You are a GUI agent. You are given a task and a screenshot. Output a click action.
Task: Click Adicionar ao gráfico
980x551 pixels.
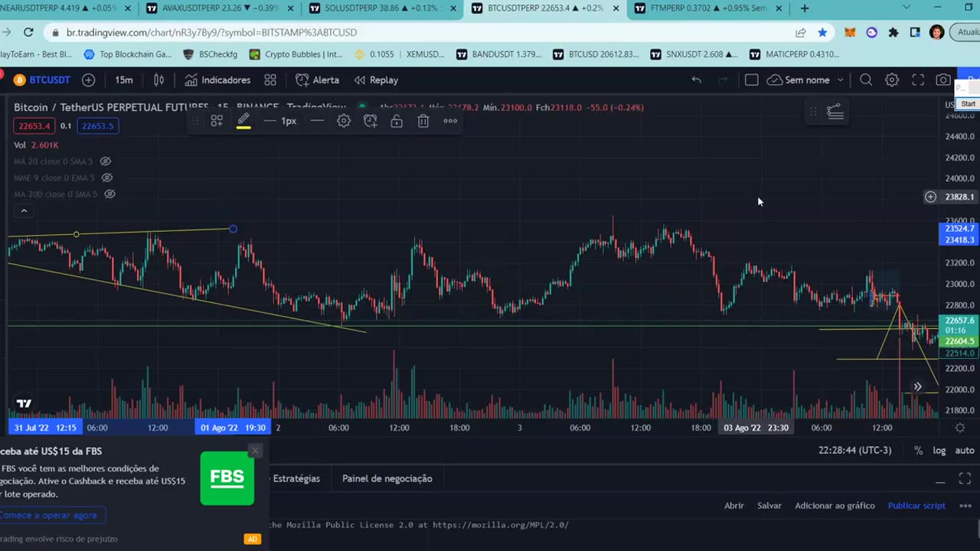[835, 506]
